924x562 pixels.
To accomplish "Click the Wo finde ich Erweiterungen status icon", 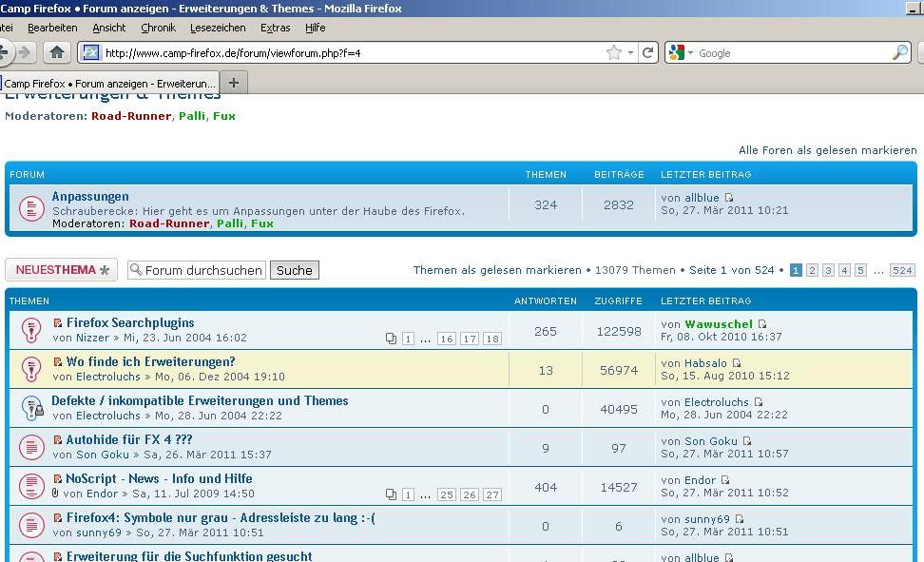I will (x=31, y=369).
